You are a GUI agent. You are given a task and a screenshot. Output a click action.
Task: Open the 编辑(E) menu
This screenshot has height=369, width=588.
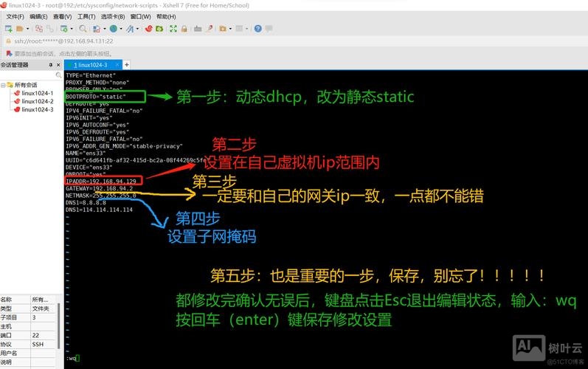point(38,16)
